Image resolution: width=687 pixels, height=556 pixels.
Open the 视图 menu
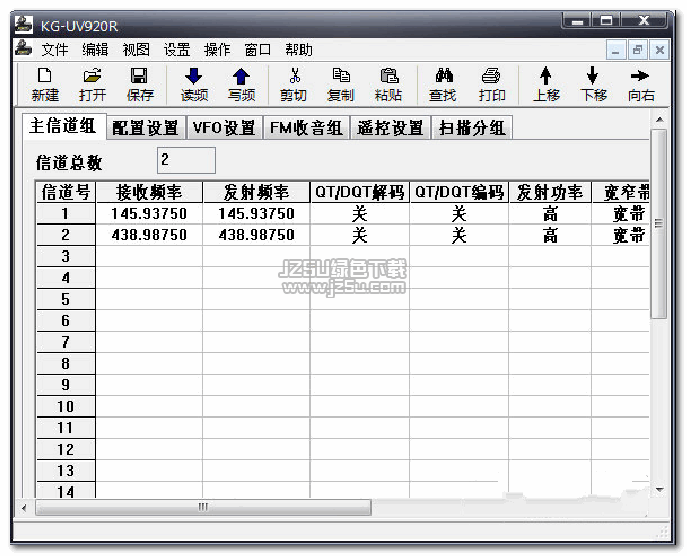coord(136,50)
